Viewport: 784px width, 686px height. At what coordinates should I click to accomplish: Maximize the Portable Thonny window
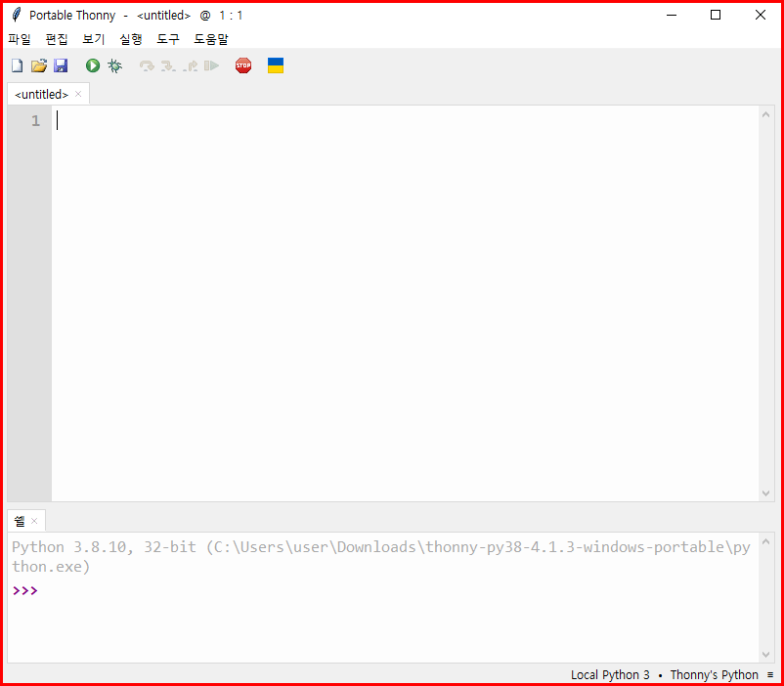point(716,15)
